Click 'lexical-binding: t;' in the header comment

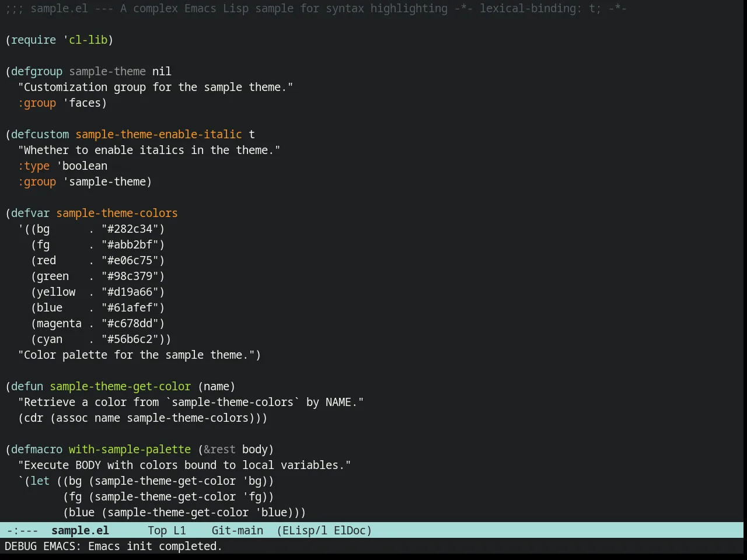point(540,8)
